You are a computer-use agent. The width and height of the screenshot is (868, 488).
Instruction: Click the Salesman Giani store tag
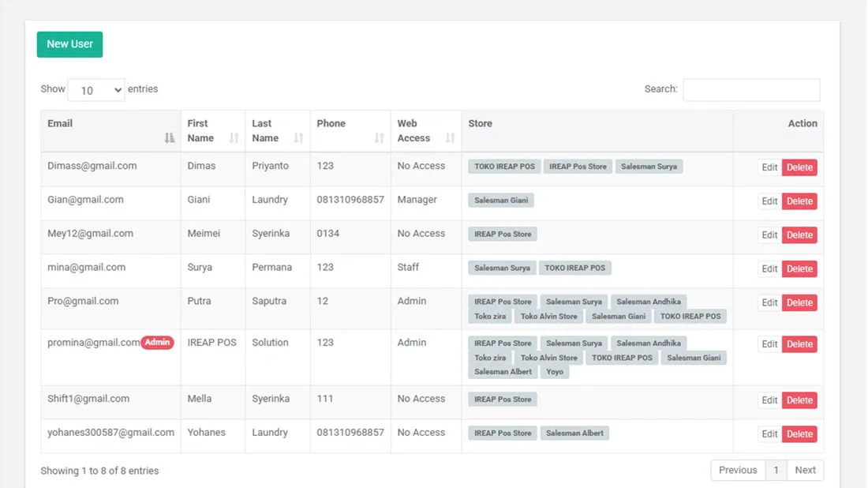pyautogui.click(x=501, y=200)
